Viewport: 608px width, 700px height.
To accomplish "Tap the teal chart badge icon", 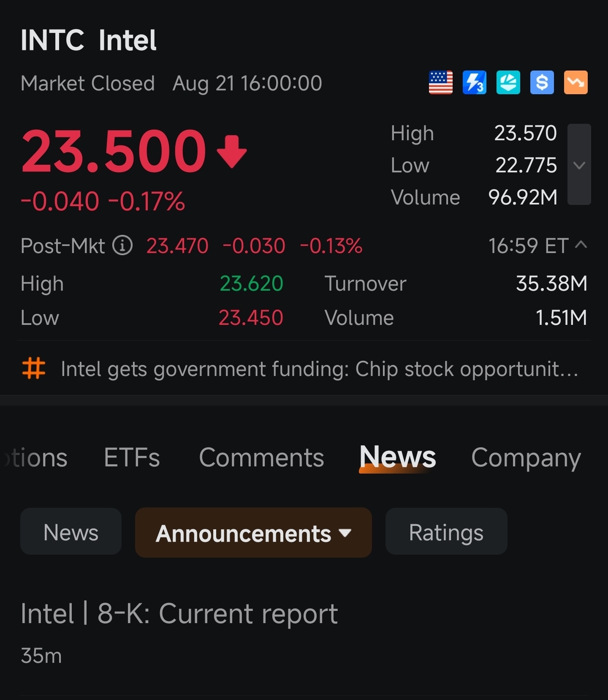I will tap(508, 82).
